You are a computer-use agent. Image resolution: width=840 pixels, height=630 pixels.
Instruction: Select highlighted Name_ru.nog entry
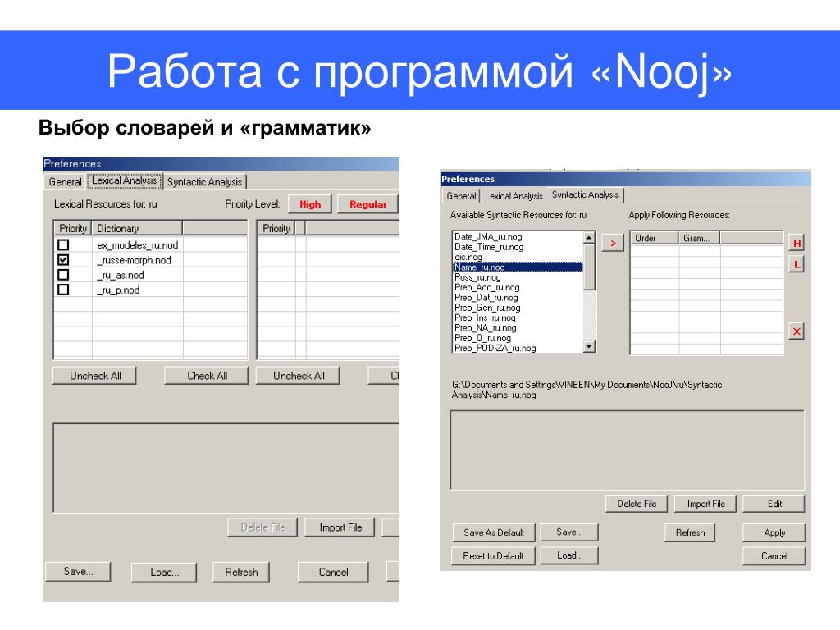click(x=518, y=267)
